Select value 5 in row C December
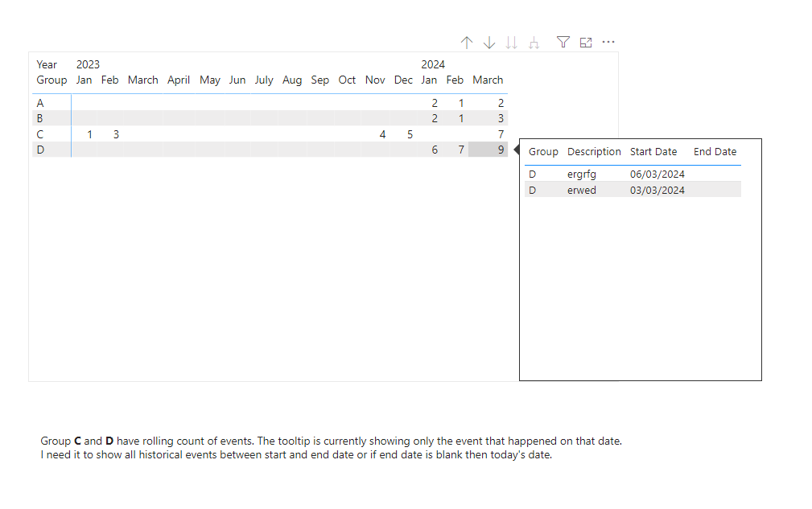The height and width of the screenshot is (509, 812). click(410, 134)
